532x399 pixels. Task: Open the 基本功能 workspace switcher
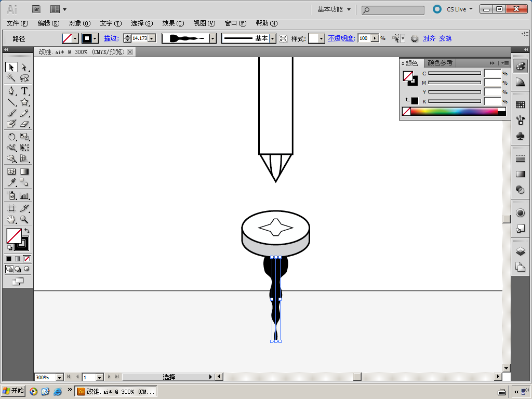click(x=334, y=9)
